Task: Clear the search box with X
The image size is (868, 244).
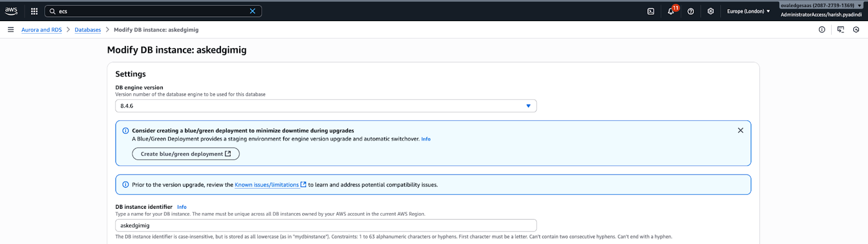Action: coord(252,11)
